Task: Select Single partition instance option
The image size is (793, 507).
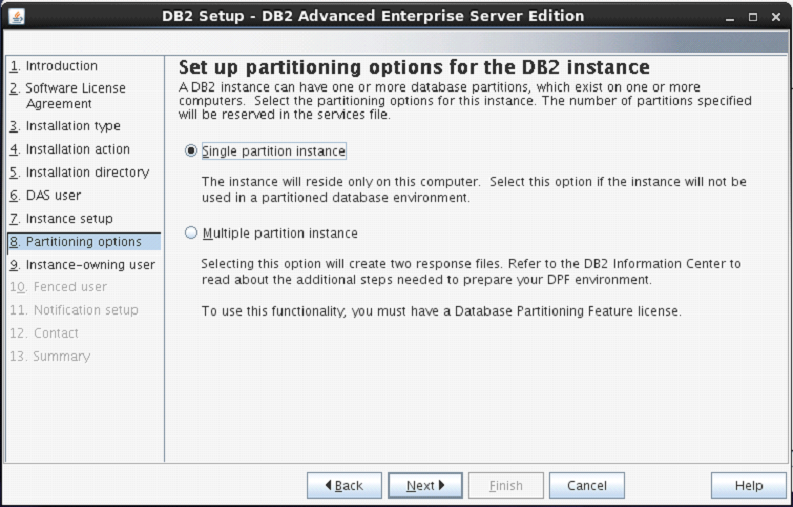Action: click(192, 151)
